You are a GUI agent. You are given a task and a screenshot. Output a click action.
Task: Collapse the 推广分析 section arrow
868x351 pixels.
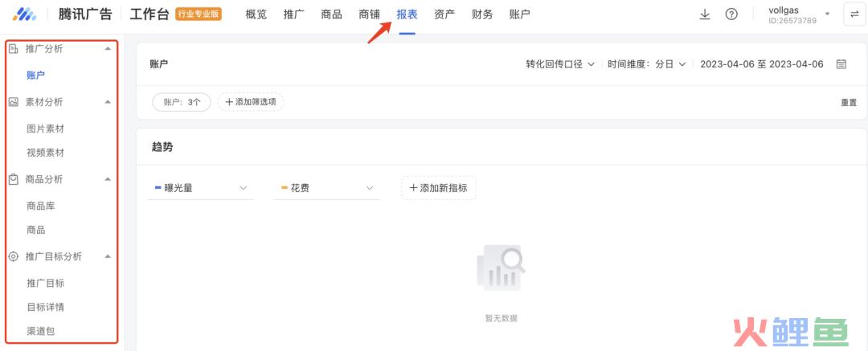[x=108, y=49]
